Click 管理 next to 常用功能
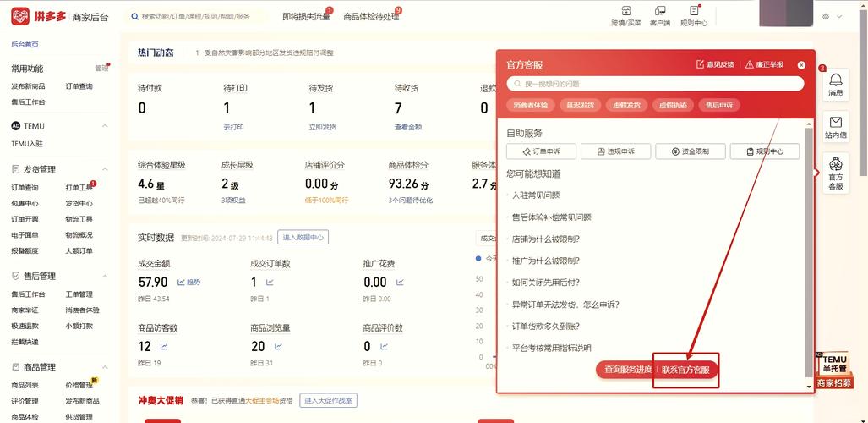 coord(101,69)
